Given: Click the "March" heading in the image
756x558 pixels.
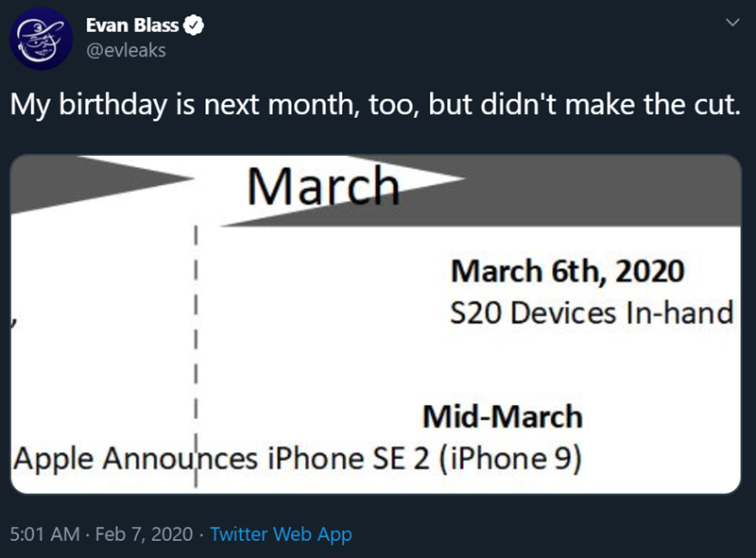Looking at the screenshot, I should (318, 185).
